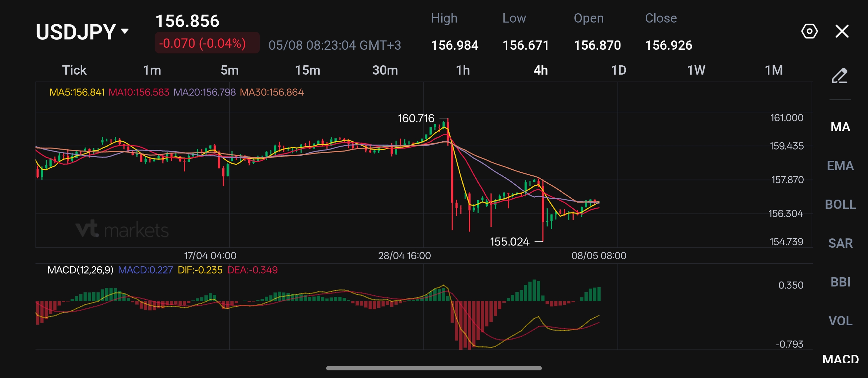868x378 pixels.
Task: Switch sub-chart to VOL indicator
Action: [x=840, y=320]
